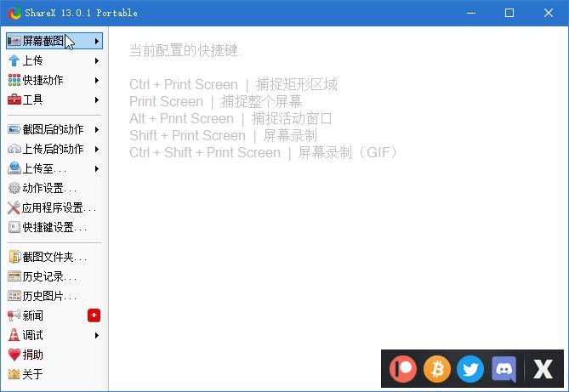Click the 关于 crown icon

14,374
